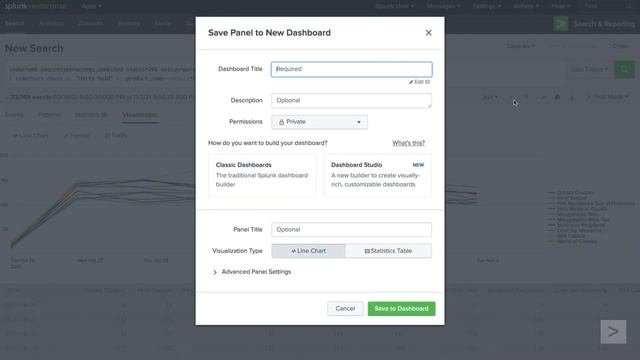Go to the Analytics navigation tab
640x360 pixels.
[x=51, y=23]
